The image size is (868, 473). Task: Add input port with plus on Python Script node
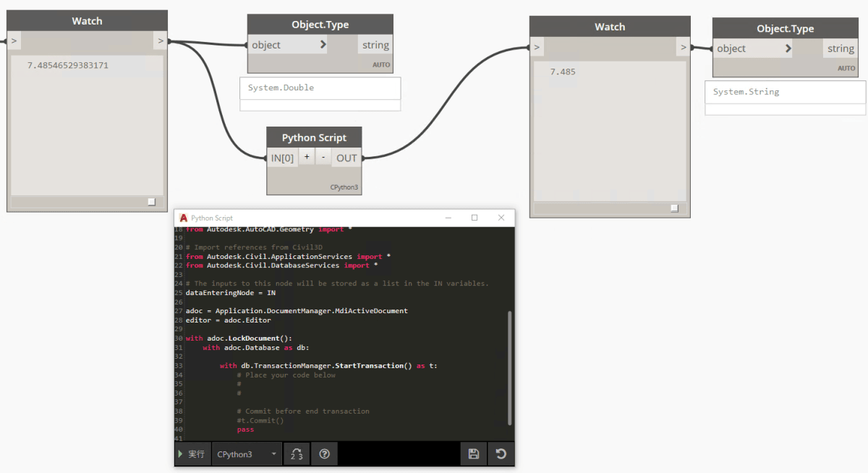point(307,157)
